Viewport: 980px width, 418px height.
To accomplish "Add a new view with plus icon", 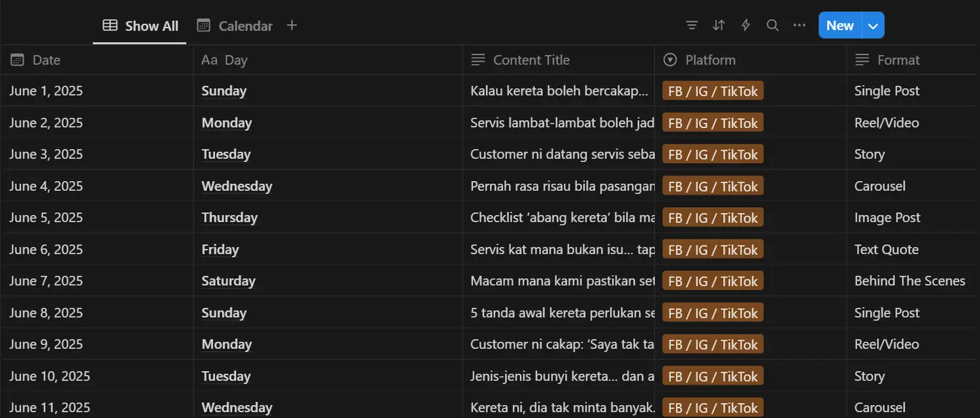I will click(x=292, y=25).
